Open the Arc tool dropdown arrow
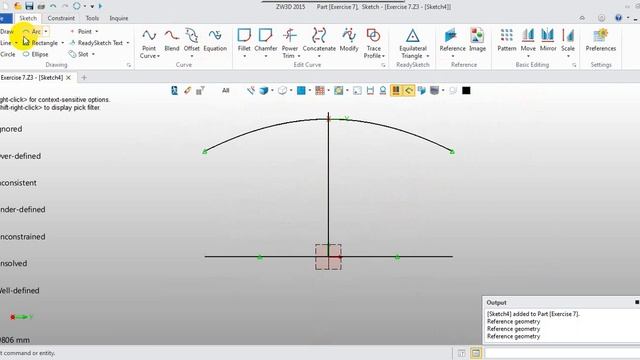Viewport: 640px width, 360px height. pyautogui.click(x=46, y=31)
